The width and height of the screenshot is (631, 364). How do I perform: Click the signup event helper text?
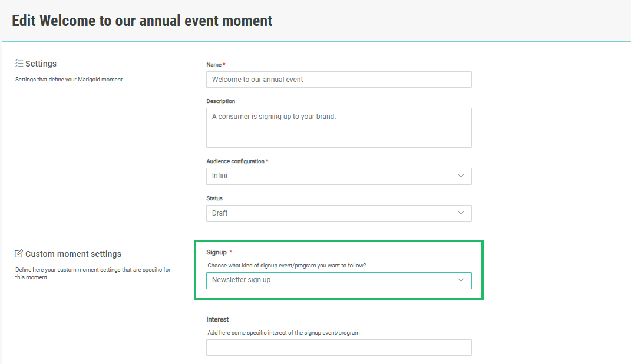tap(286, 266)
